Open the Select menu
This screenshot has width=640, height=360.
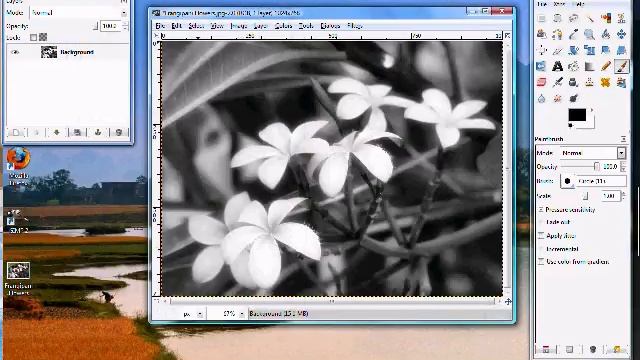pos(196,26)
